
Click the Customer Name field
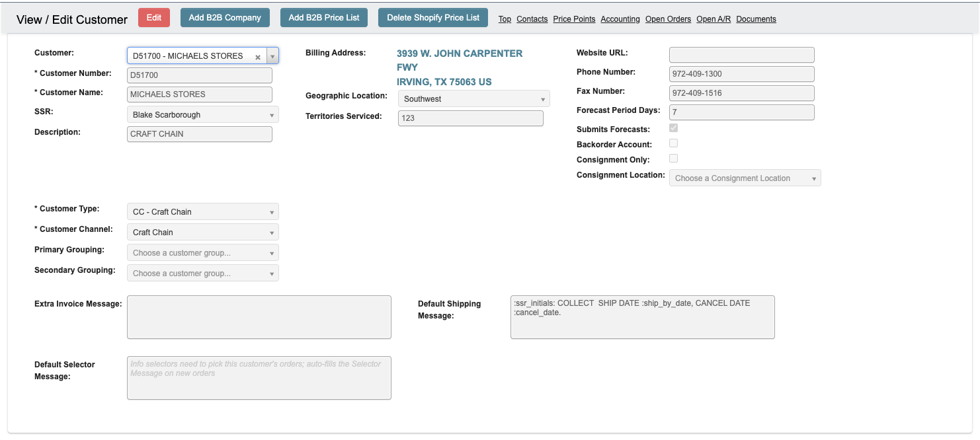click(200, 94)
